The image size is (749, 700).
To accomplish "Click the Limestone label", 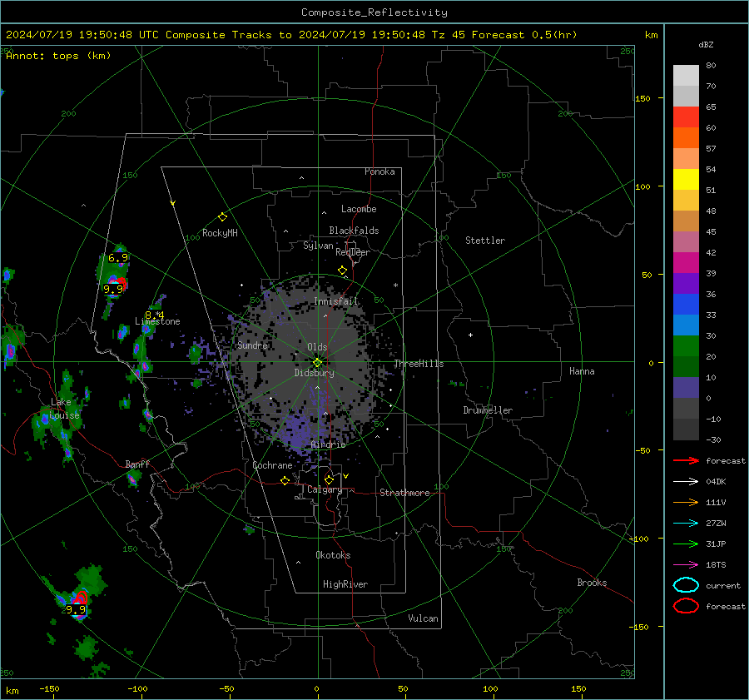I will pos(157,321).
